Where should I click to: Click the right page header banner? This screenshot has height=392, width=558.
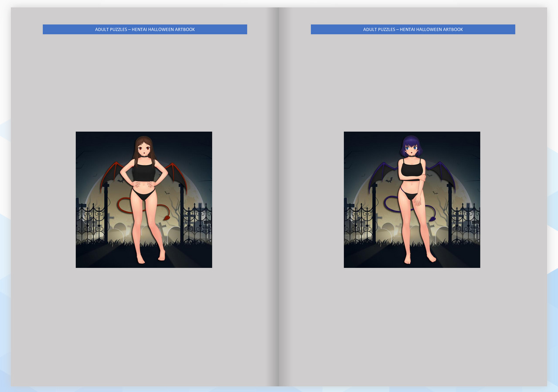click(x=412, y=29)
